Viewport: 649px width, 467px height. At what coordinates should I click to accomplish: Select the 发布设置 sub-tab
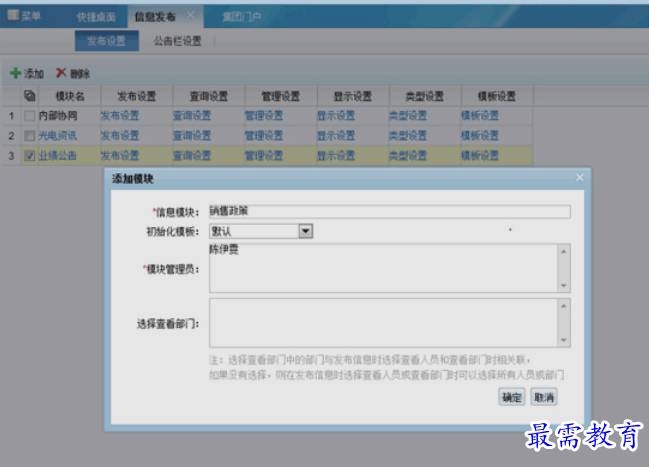point(106,41)
